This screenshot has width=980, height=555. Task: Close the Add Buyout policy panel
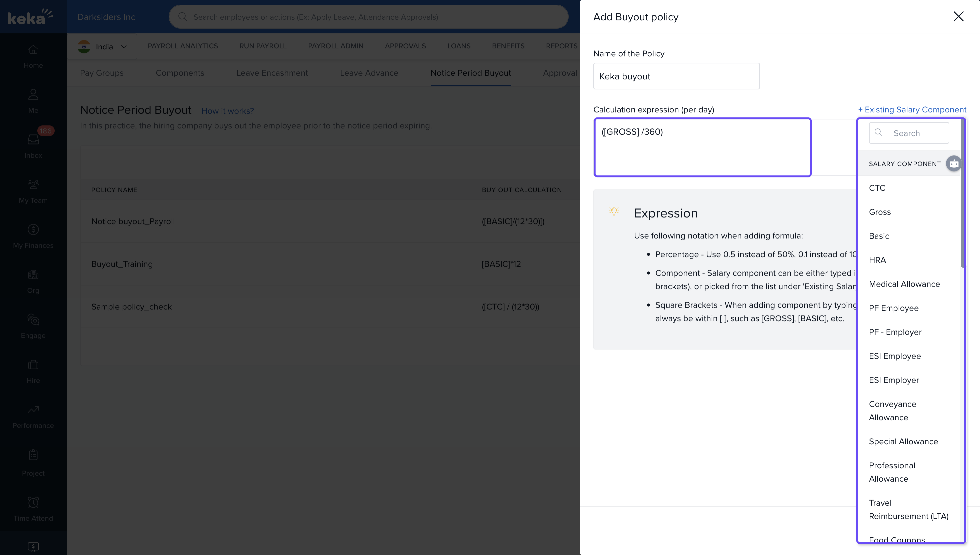coord(958,16)
